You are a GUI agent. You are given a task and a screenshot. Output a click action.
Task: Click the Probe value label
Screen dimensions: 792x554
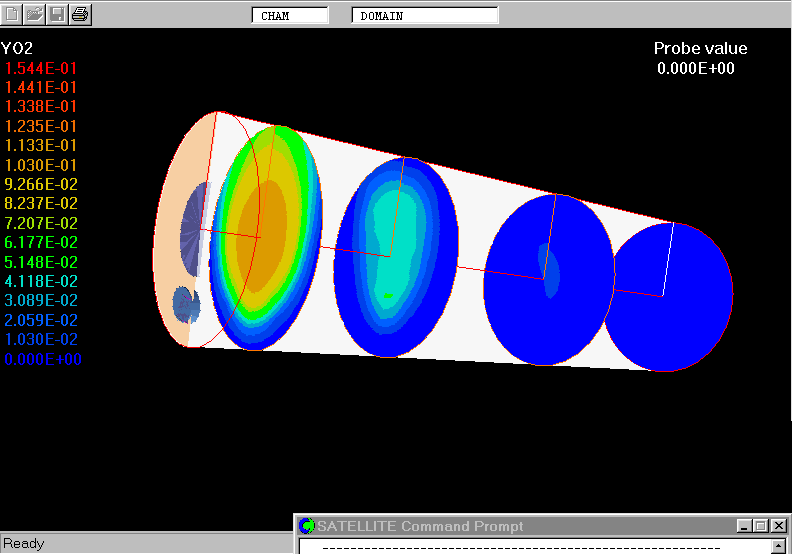(700, 49)
